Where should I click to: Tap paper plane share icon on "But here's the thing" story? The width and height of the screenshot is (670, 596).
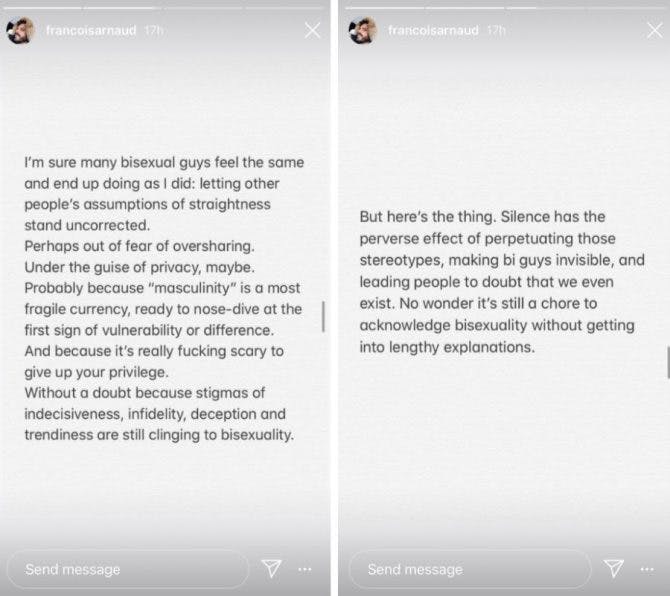613,568
